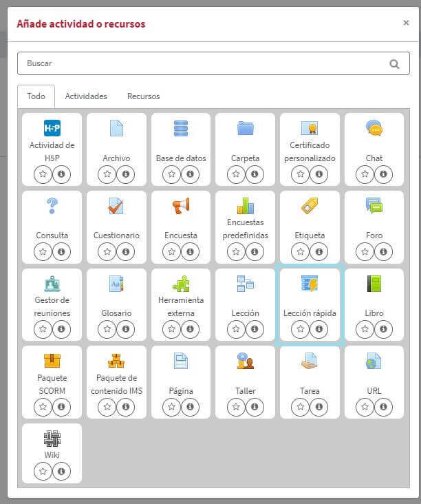Mark URL as favourite with star
This screenshot has width=421, height=504.
[365, 407]
